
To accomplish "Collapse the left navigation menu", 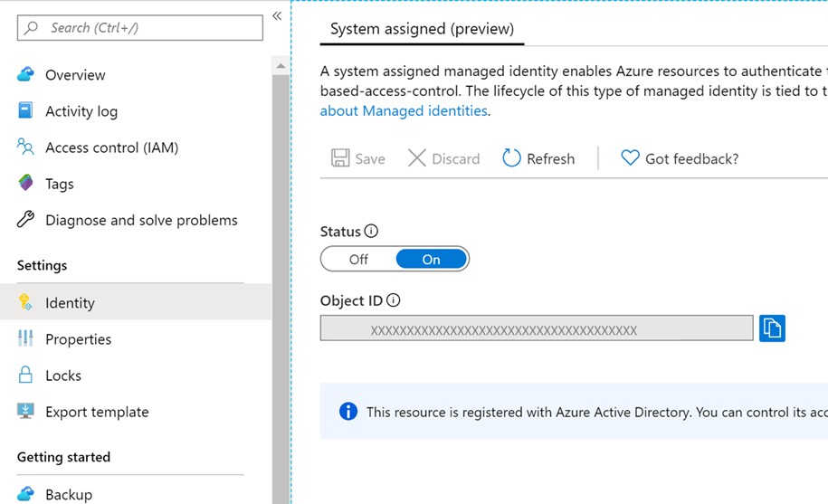I will point(277,15).
